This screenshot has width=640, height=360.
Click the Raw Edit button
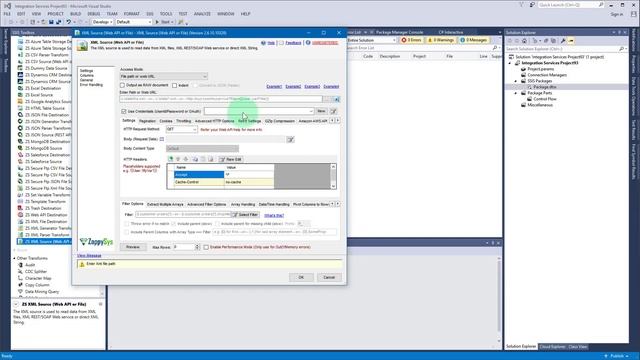click(231, 159)
